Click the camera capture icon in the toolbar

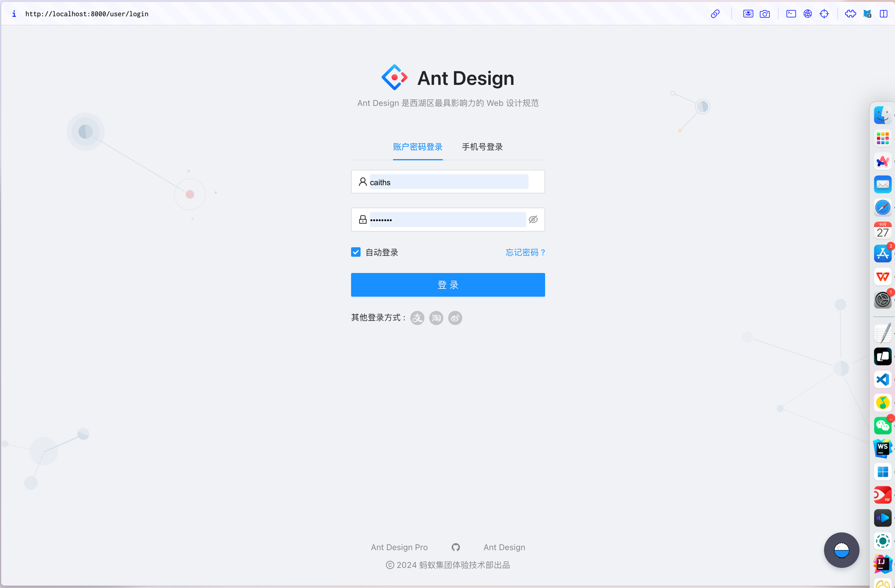(x=765, y=14)
